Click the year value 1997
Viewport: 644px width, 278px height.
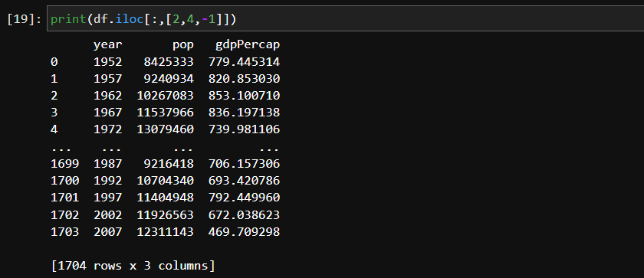click(x=107, y=198)
